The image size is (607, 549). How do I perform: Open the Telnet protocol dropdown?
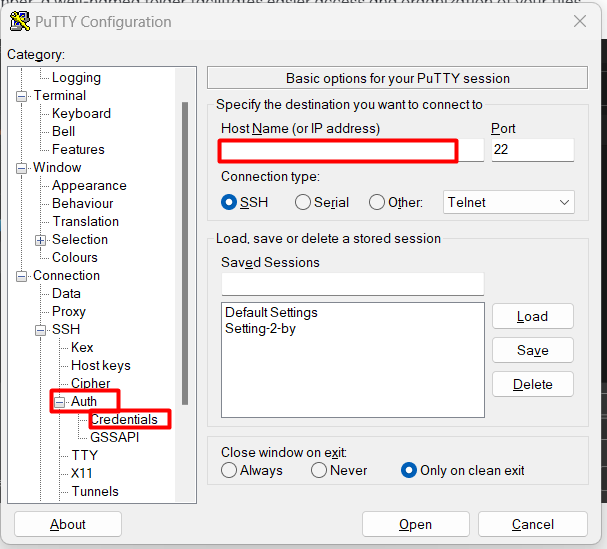(x=509, y=202)
